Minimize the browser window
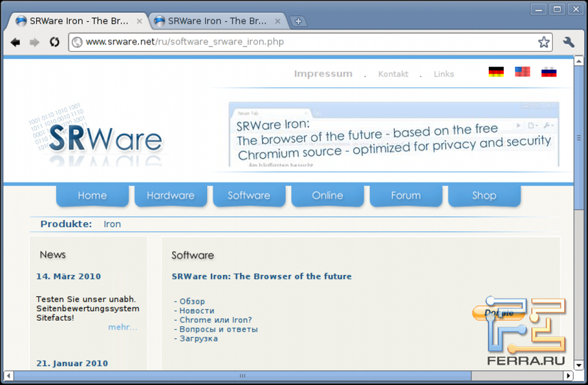The width and height of the screenshot is (588, 385). tap(539, 10)
